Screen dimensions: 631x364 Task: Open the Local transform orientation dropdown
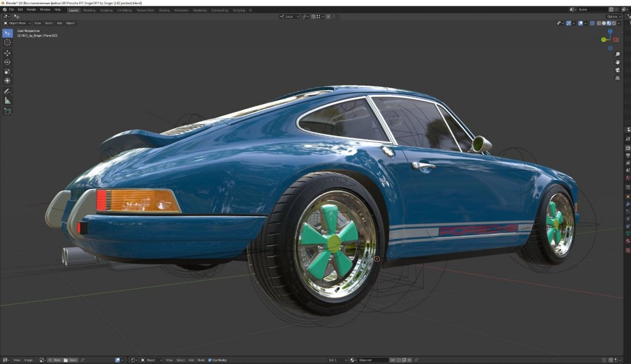[x=288, y=17]
